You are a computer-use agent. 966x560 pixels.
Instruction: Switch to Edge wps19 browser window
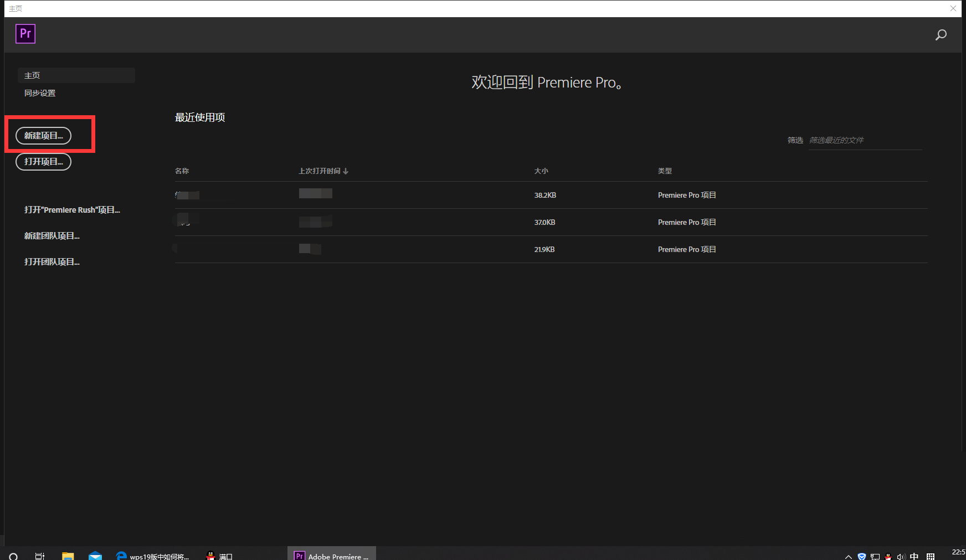click(153, 556)
